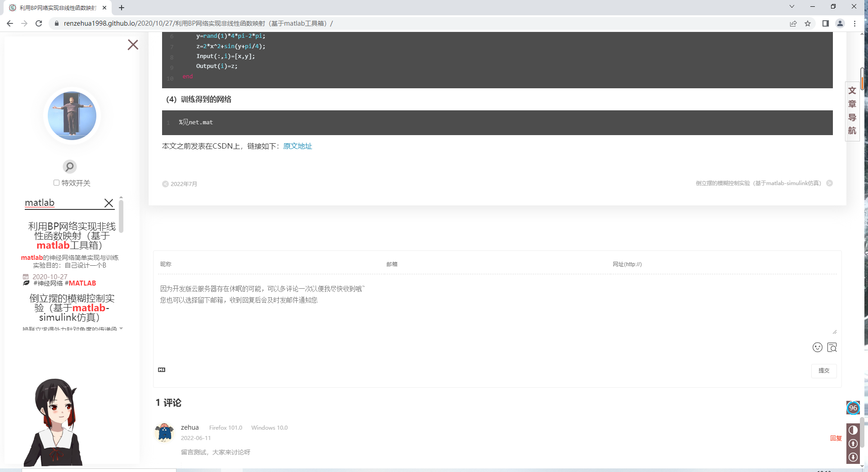Insert an image into the comment
The height and width of the screenshot is (472, 868).
tap(832, 347)
